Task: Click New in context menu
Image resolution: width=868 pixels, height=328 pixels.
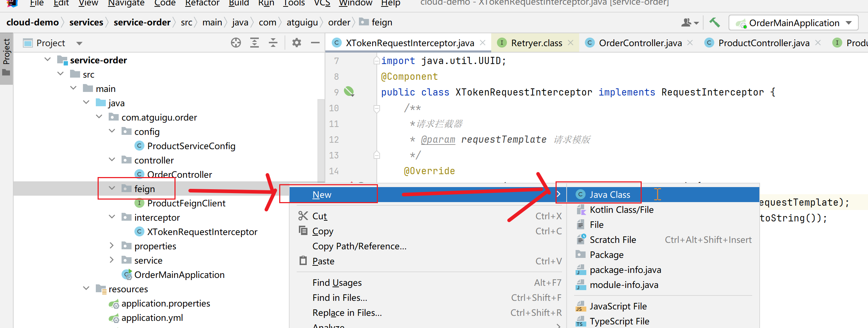Action: pyautogui.click(x=428, y=195)
